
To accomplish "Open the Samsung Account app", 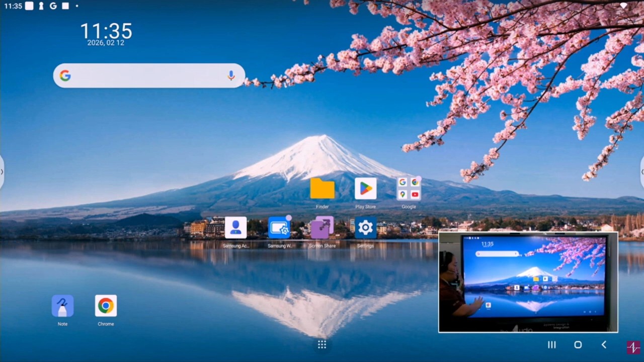I will (235, 228).
